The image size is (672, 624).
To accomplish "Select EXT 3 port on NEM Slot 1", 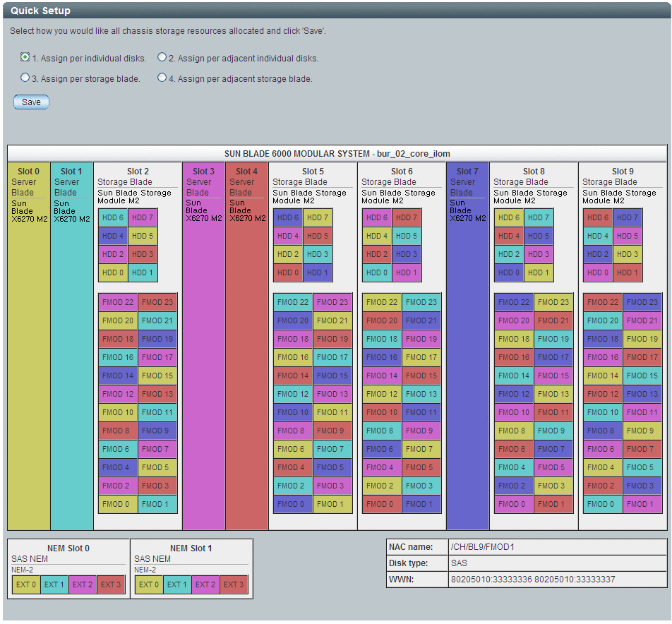I will pos(234,584).
